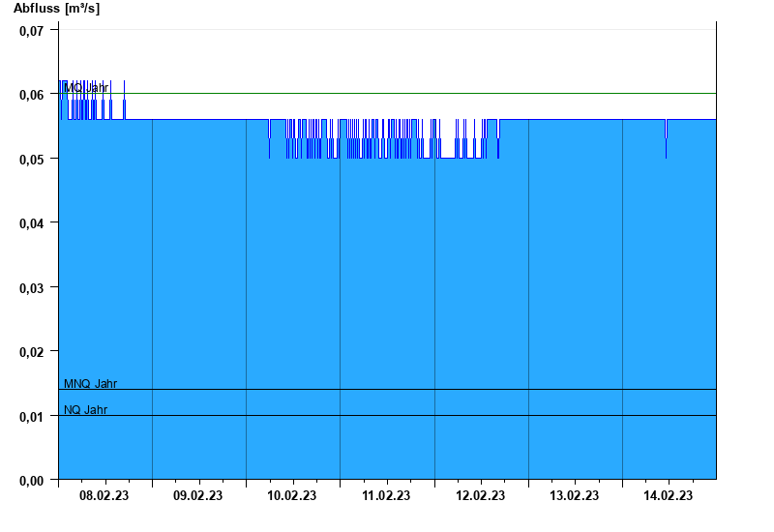Select the 0,07 y-axis label
Viewport: 774px width, 532px height.
pos(32,31)
